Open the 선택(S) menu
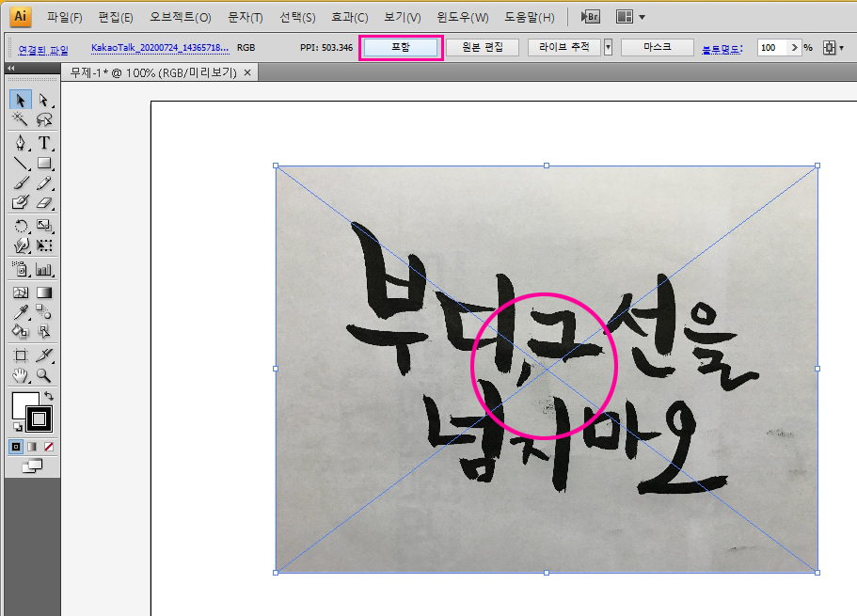Viewport: 857px width, 616px height. 297,18
